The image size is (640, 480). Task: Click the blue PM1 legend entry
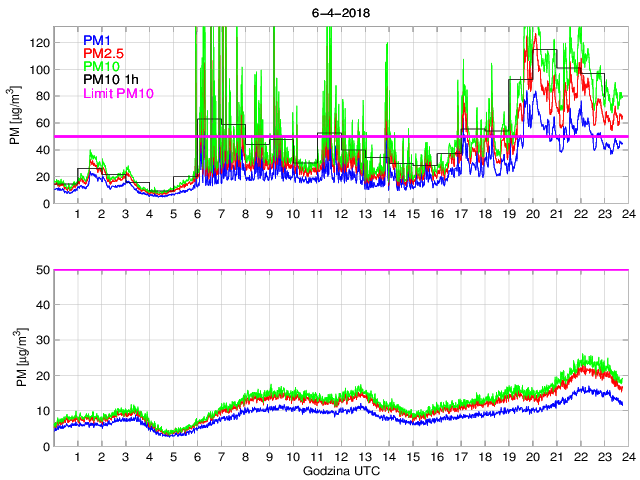point(97,39)
